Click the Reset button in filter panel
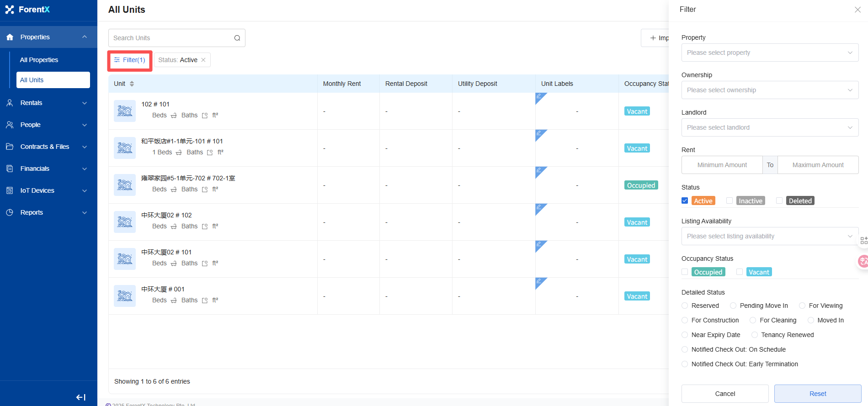The image size is (868, 406). (x=817, y=394)
